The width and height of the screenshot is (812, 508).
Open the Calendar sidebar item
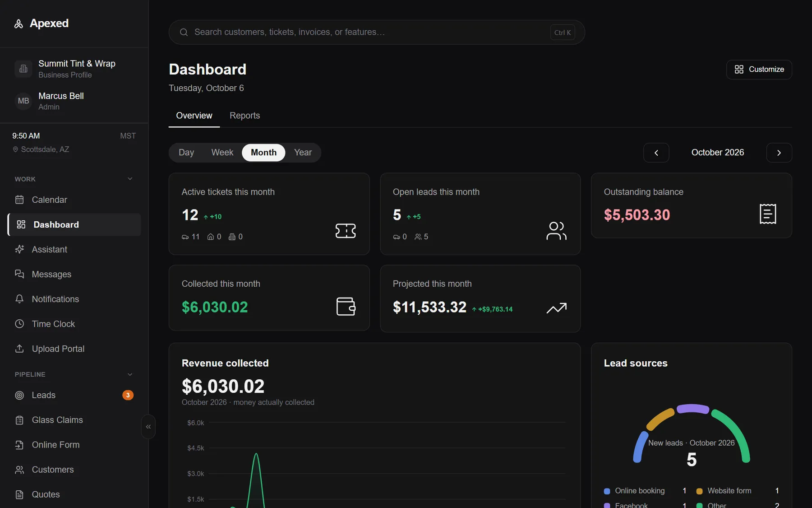[74, 200]
